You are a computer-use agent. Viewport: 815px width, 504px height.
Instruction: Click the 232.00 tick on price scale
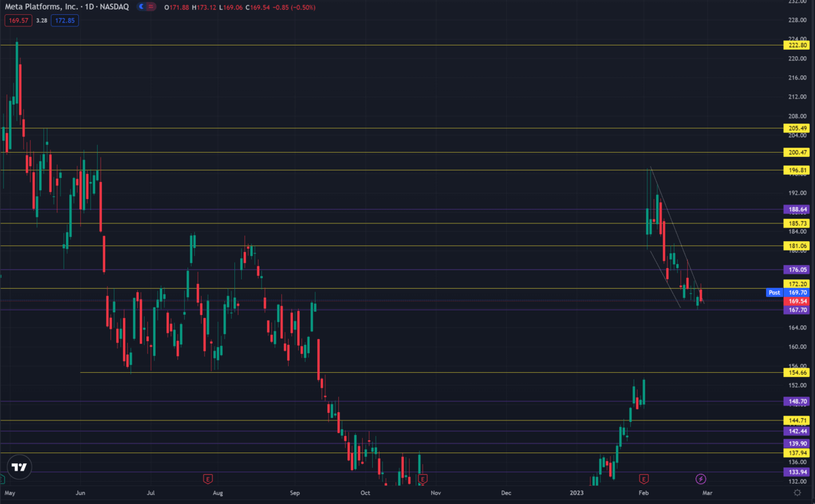click(797, 2)
